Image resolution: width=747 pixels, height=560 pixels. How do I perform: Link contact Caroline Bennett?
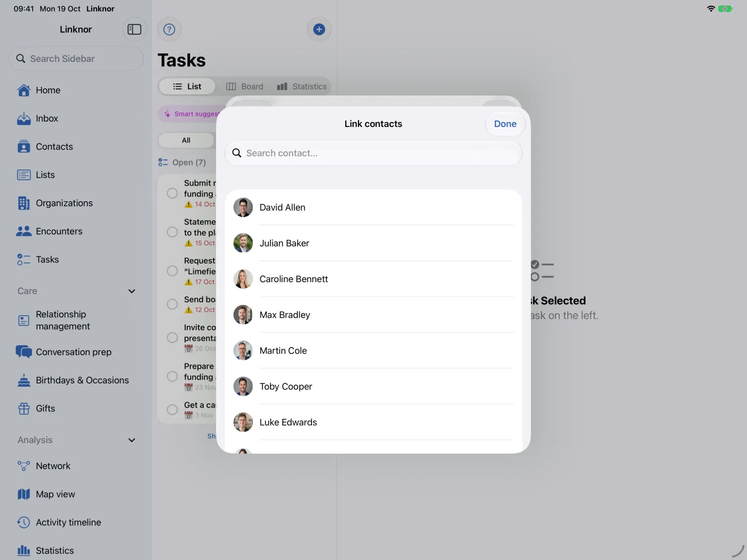click(373, 279)
